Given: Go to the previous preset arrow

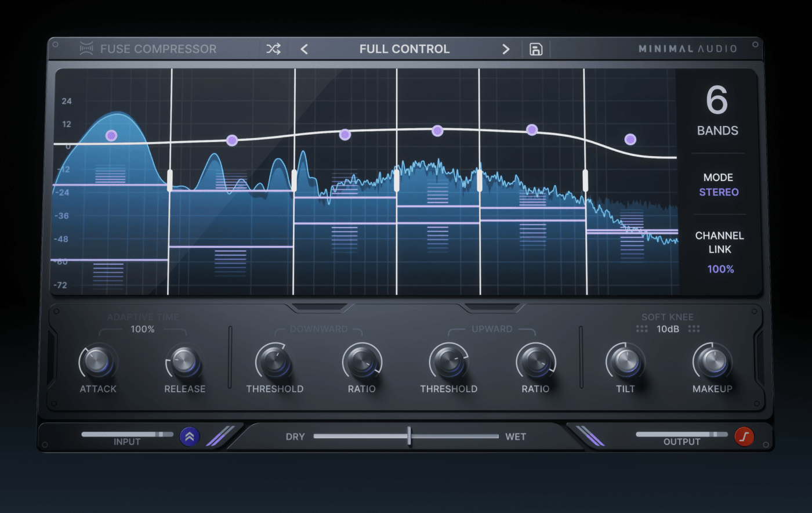Looking at the screenshot, I should (304, 49).
